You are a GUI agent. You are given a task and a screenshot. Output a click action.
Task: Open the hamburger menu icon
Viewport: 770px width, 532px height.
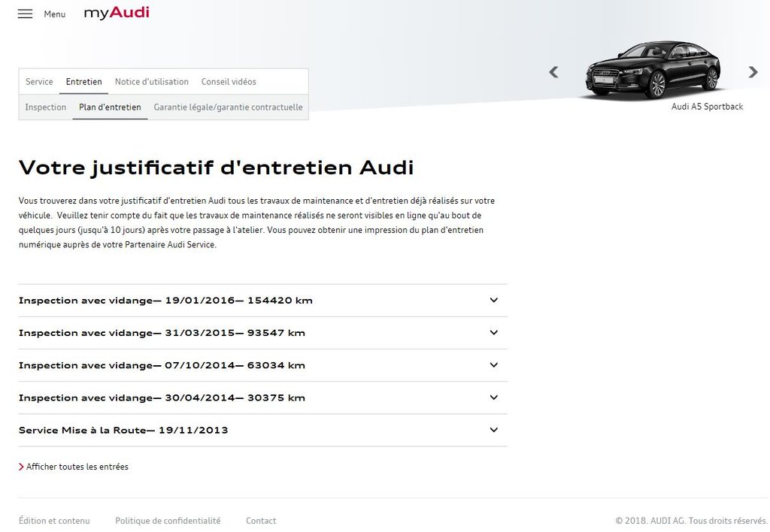click(25, 14)
